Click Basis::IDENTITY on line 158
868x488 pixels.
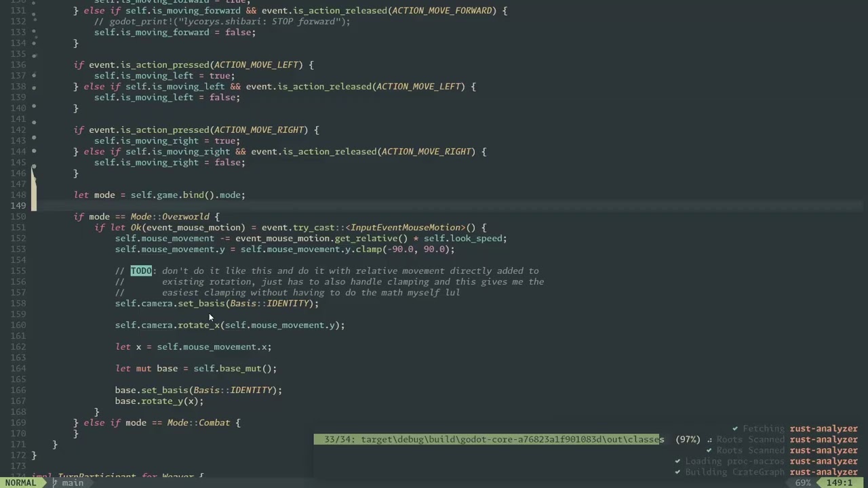click(269, 303)
